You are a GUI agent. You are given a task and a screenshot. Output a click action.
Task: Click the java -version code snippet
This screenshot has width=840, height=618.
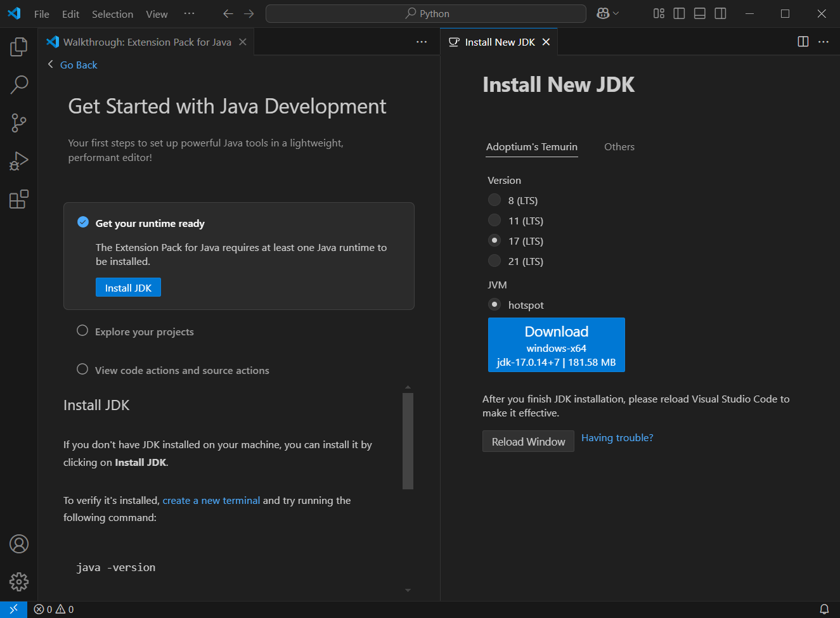pos(116,568)
